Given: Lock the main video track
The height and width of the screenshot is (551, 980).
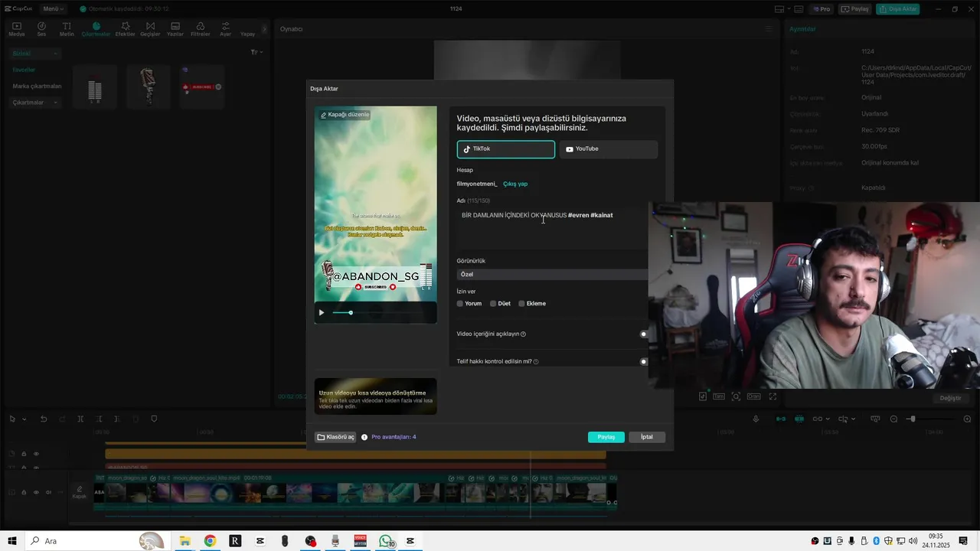Looking at the screenshot, I should point(24,492).
